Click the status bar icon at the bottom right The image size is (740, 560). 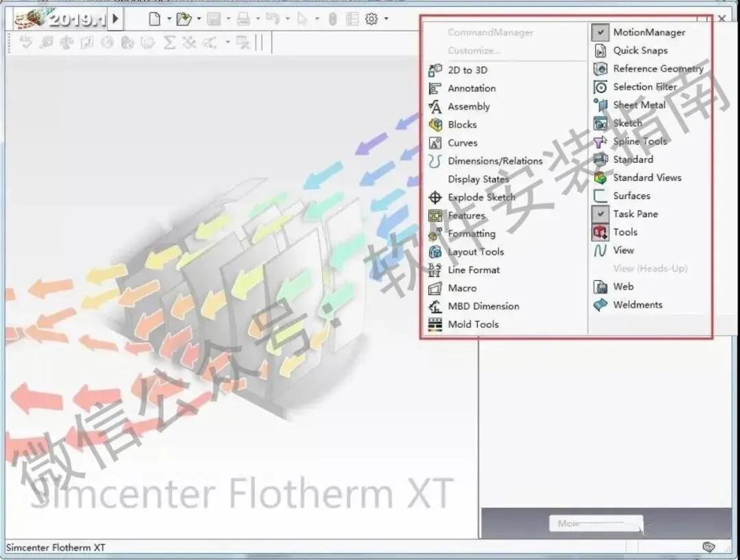(x=708, y=547)
